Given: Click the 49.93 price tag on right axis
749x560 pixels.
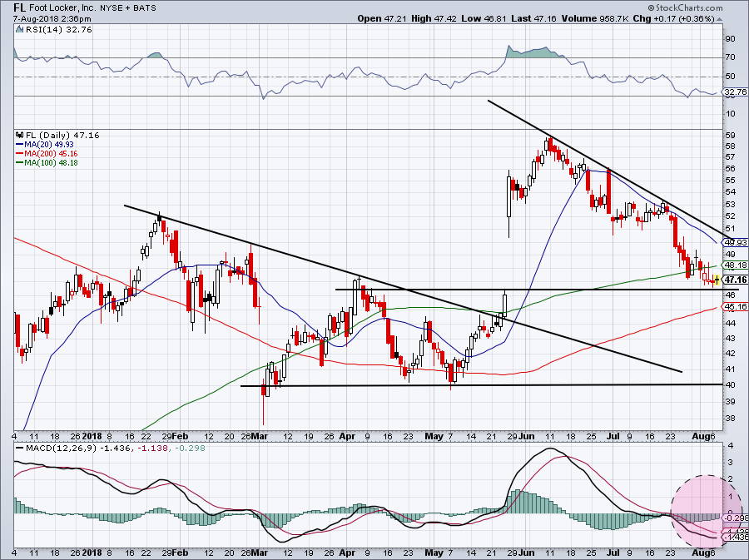Looking at the screenshot, I should [735, 242].
